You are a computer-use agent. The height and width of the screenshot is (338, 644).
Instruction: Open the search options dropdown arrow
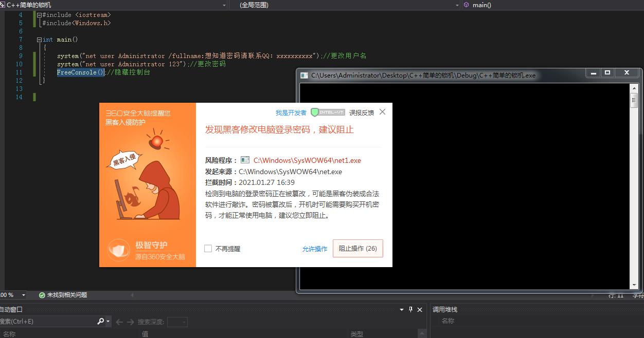(x=108, y=322)
